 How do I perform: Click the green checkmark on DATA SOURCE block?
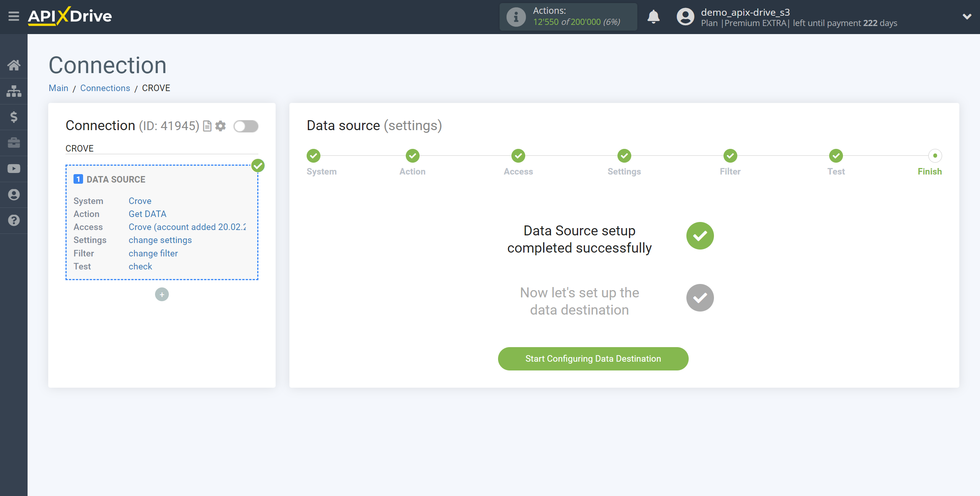pyautogui.click(x=258, y=165)
